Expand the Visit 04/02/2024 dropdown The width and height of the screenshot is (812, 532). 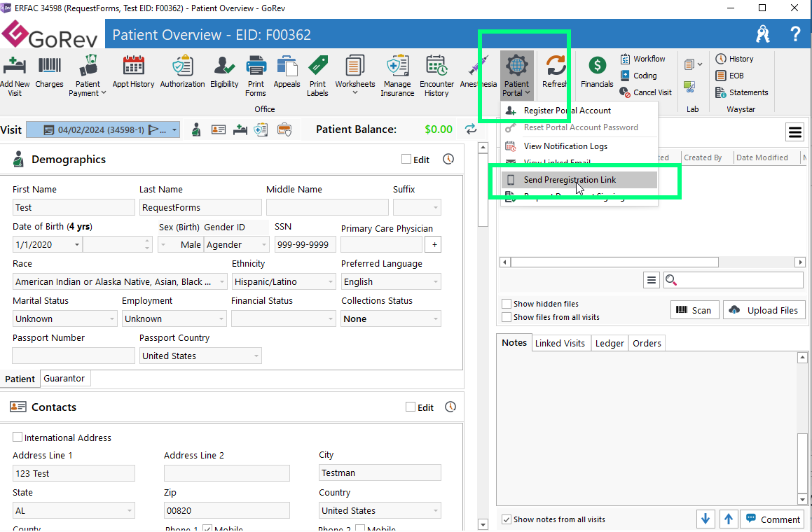174,130
